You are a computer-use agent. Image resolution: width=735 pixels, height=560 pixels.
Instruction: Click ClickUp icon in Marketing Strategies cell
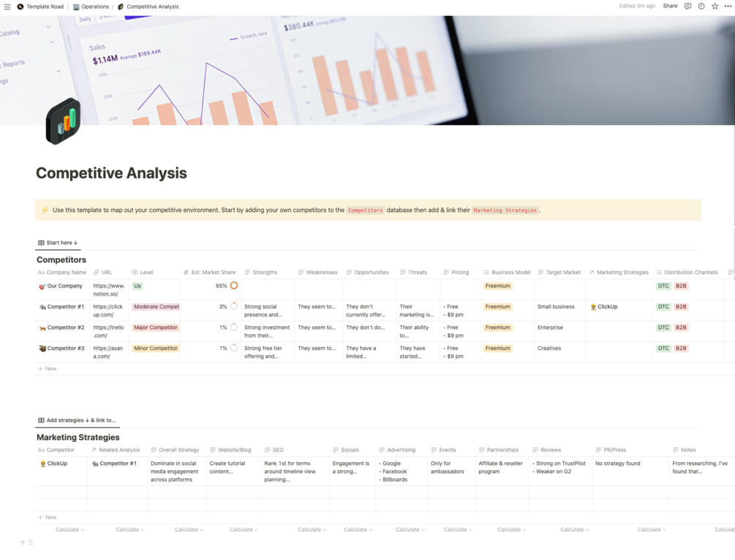[593, 307]
